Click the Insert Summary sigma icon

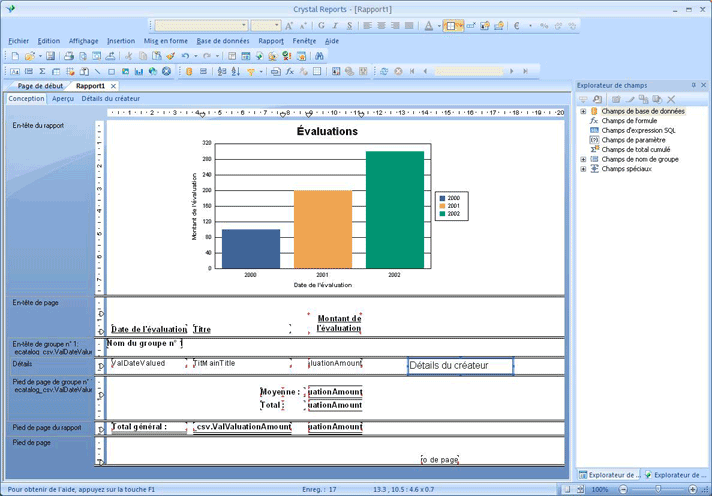pos(42,72)
